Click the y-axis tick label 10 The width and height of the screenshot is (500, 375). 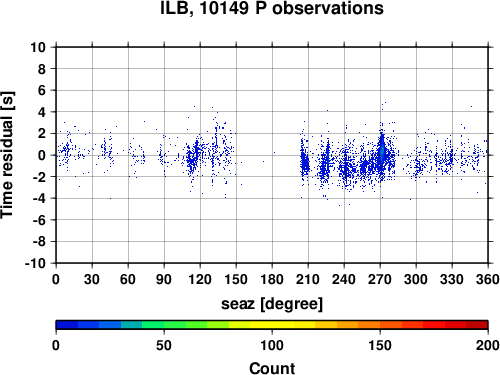(x=38, y=47)
